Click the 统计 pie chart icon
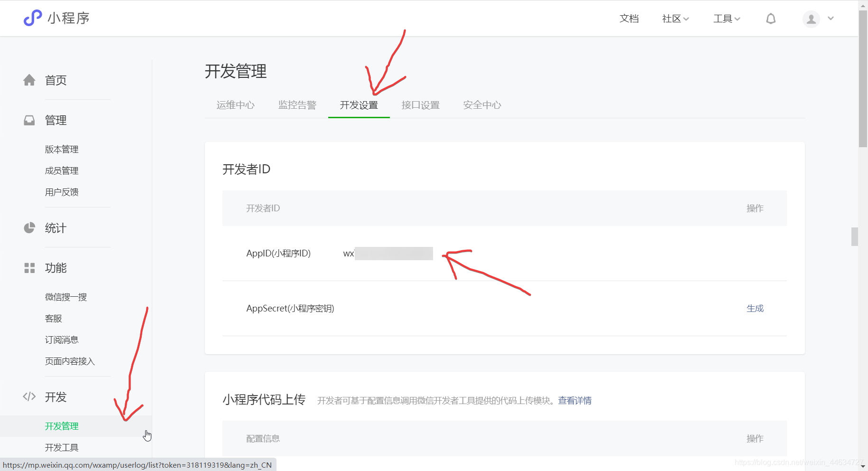 coord(29,228)
